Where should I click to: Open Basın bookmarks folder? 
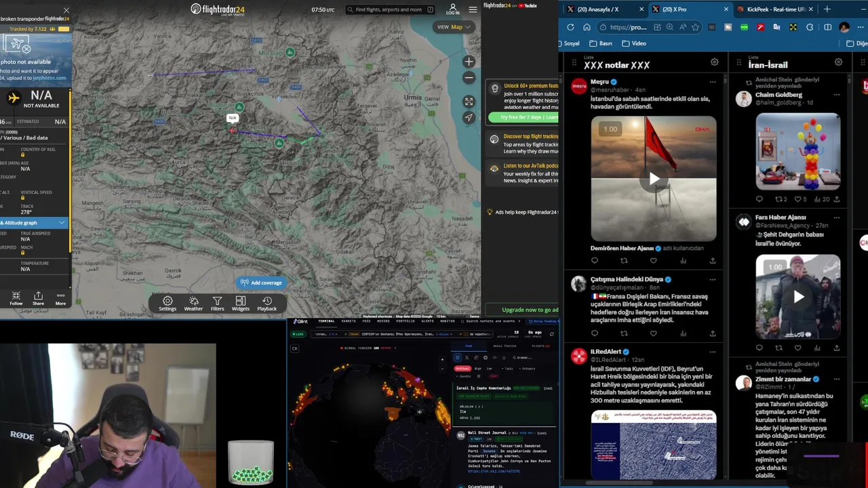point(601,43)
